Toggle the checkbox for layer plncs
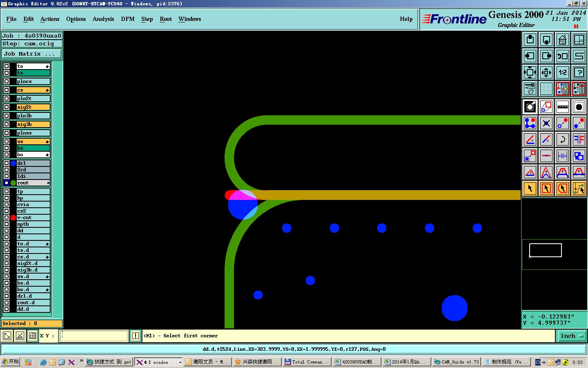Screen dimensions: 588x368 pos(7,81)
